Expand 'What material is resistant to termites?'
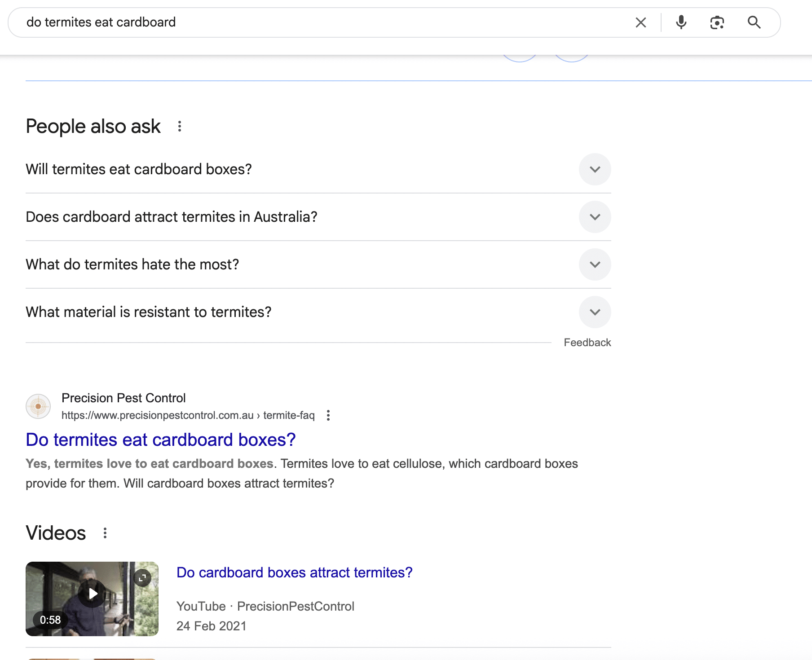The width and height of the screenshot is (812, 660). tap(595, 312)
